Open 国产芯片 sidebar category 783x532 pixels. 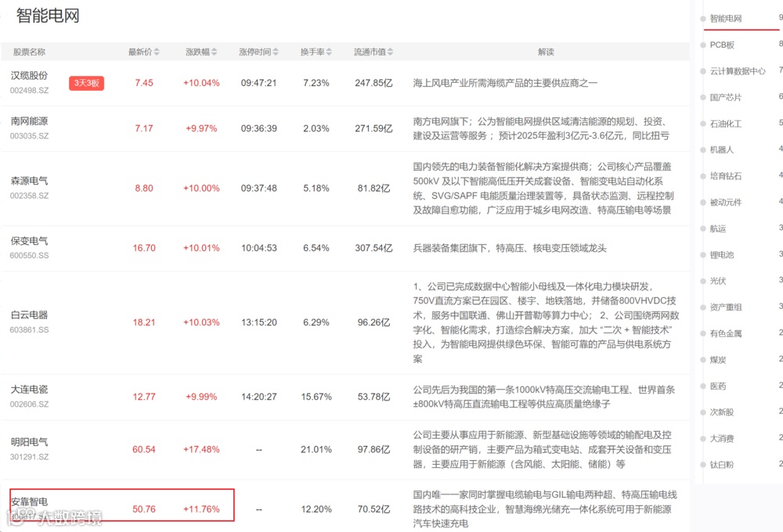(x=726, y=97)
